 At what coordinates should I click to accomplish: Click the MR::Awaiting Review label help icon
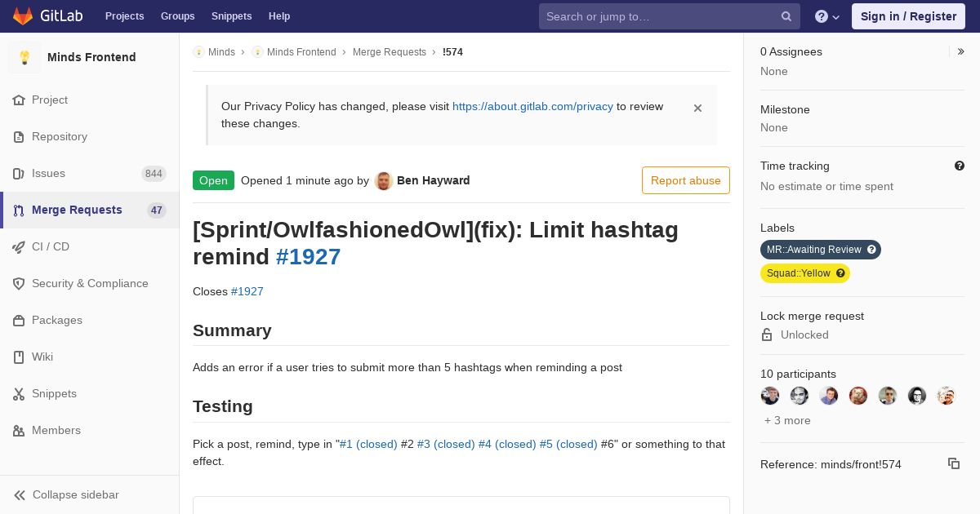(871, 250)
